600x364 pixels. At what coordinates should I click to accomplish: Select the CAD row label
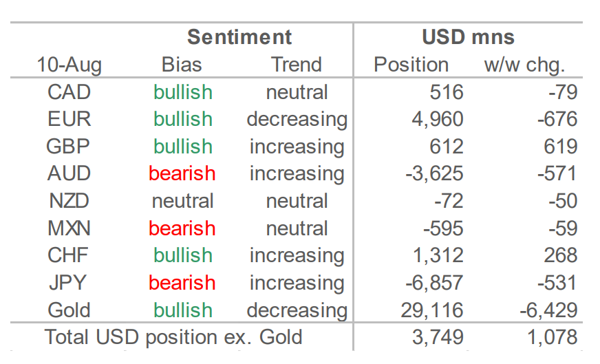tap(69, 92)
